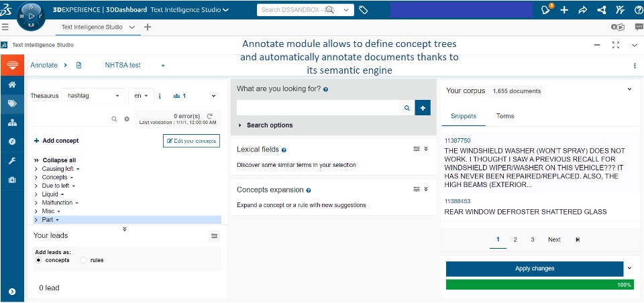Click magnifier in 'What are you looking for'

click(407, 108)
